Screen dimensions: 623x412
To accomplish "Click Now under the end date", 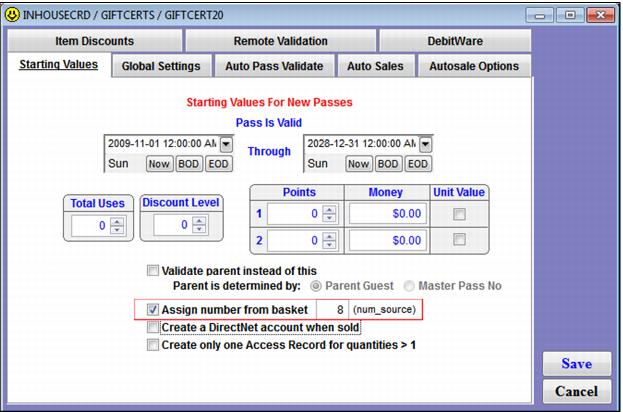I will tap(358, 164).
